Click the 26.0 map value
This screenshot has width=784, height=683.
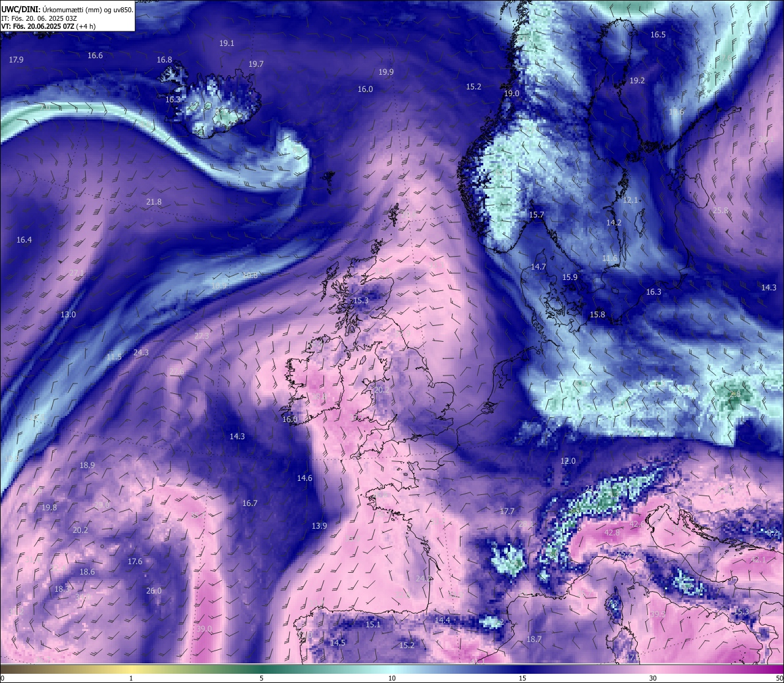pyautogui.click(x=154, y=591)
